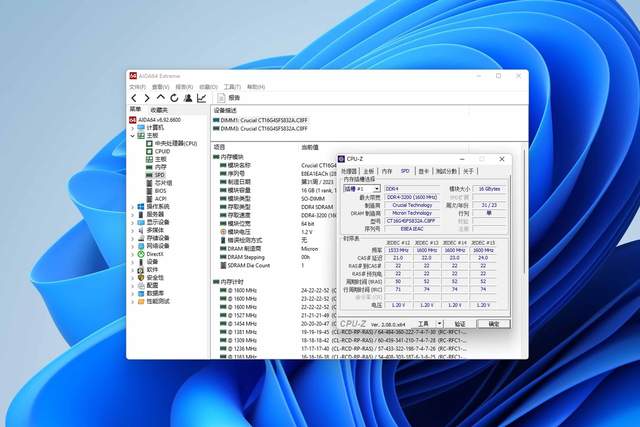Viewport: 640px width, 427px height.
Task: Expand the 设备 node chevron
Action: point(133,262)
